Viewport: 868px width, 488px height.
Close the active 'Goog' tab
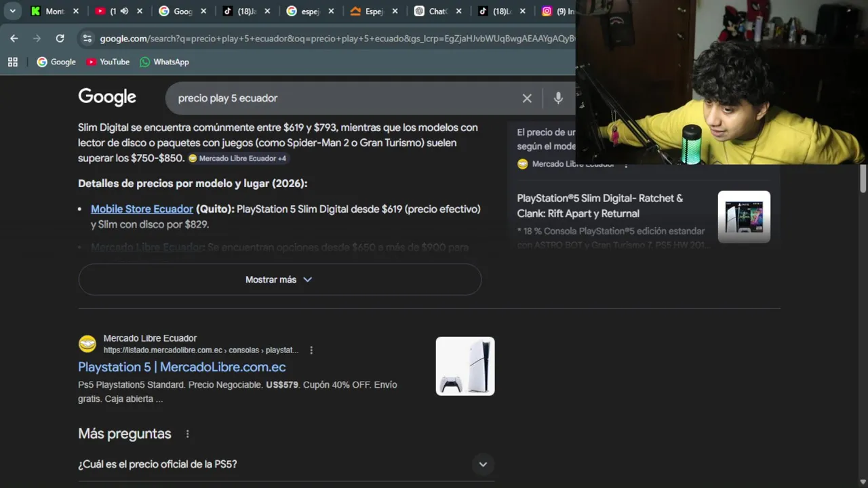tap(203, 12)
